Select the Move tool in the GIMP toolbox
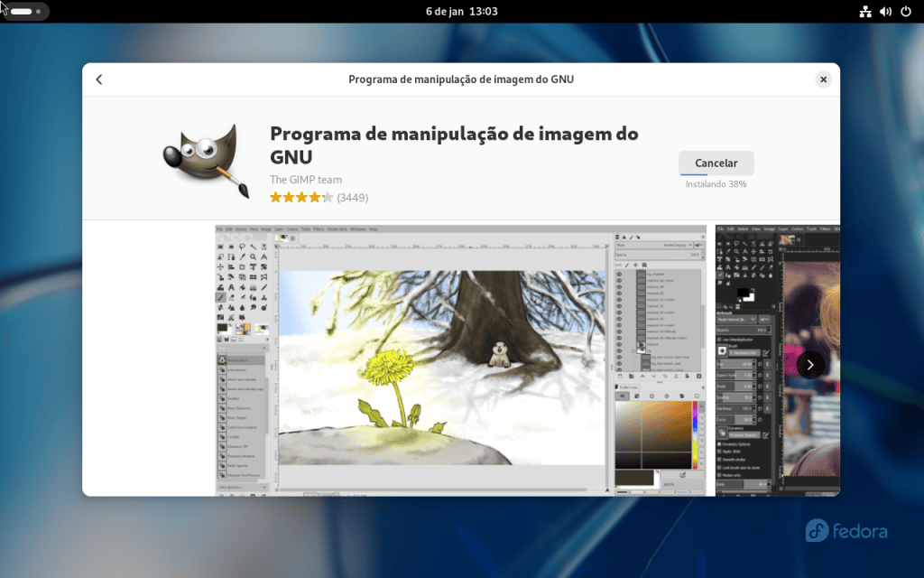 point(221,266)
